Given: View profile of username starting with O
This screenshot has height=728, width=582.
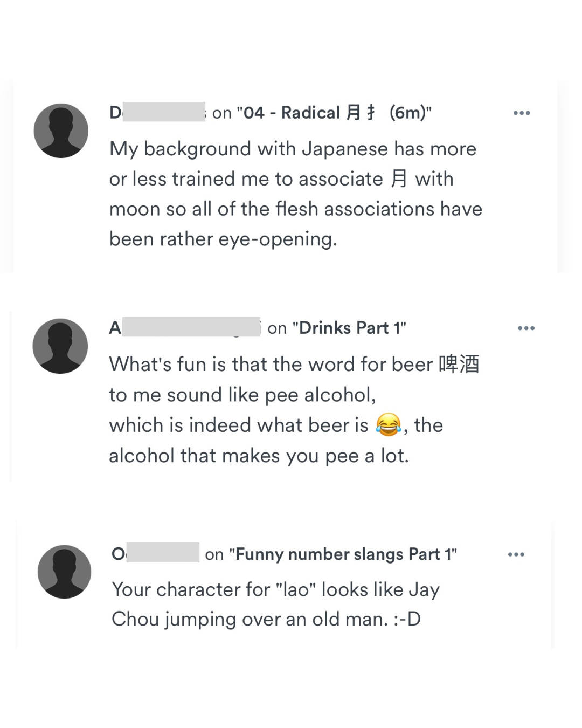Looking at the screenshot, I should coord(155,553).
